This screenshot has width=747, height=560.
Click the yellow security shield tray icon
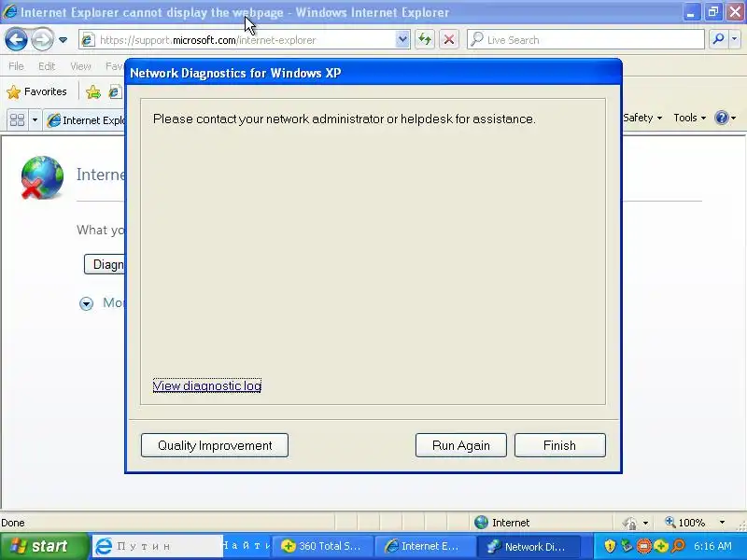tap(610, 546)
